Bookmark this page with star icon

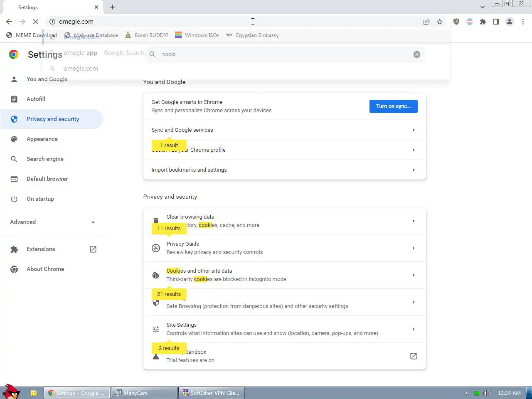tap(440, 22)
